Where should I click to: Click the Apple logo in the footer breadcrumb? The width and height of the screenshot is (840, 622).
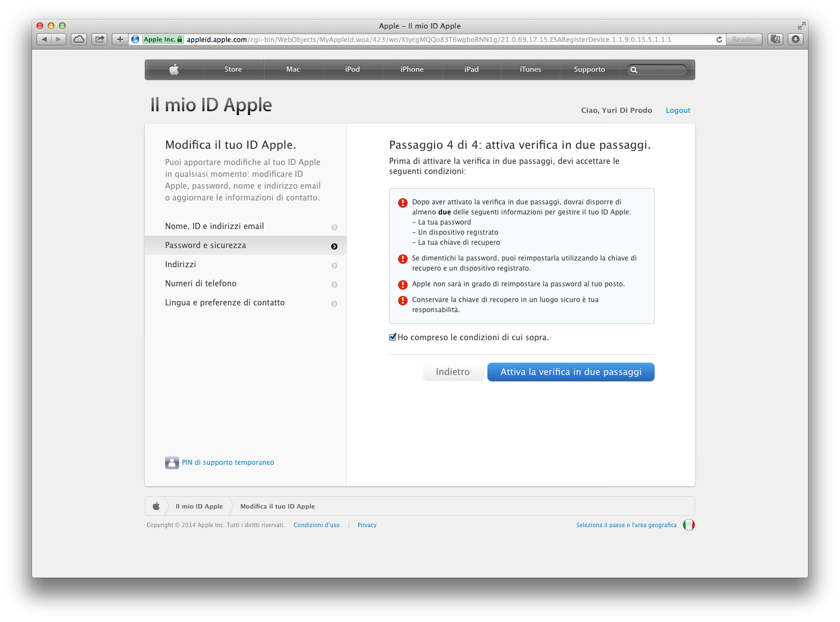coord(156,506)
